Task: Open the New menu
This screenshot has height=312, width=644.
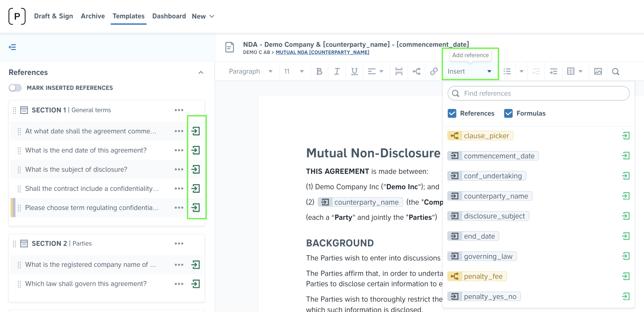Action: pyautogui.click(x=203, y=16)
